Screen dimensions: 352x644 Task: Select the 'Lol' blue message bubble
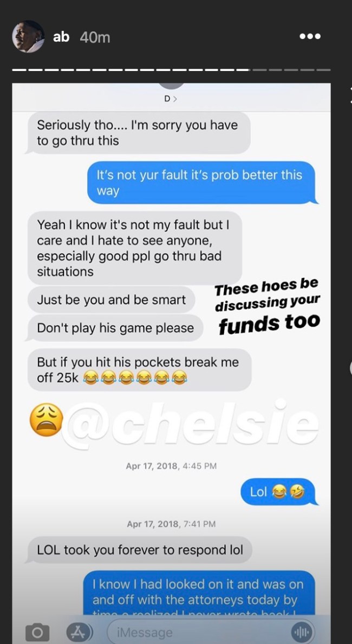click(278, 492)
